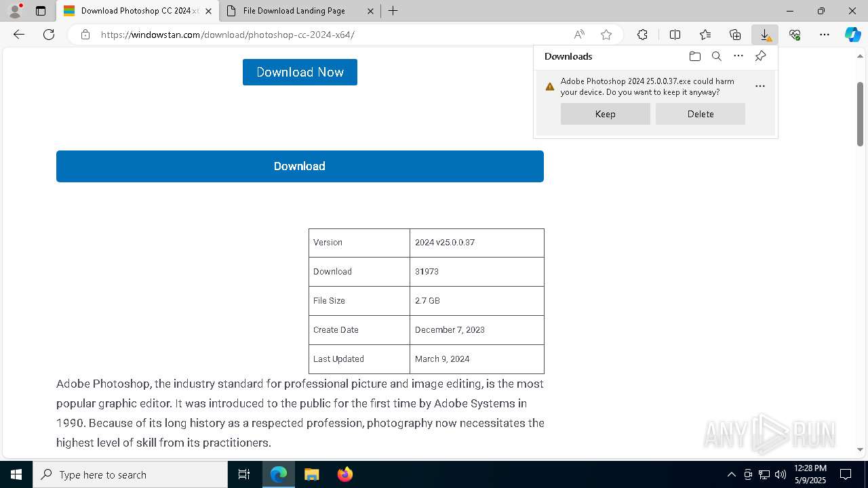Open Windows Start menu
The height and width of the screenshot is (488, 868).
click(x=16, y=474)
